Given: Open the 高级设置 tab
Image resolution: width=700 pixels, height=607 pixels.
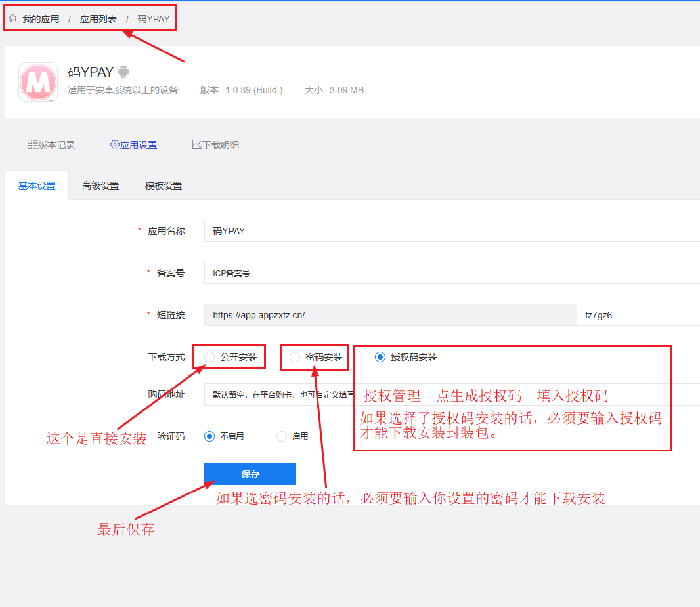Looking at the screenshot, I should pyautogui.click(x=100, y=186).
